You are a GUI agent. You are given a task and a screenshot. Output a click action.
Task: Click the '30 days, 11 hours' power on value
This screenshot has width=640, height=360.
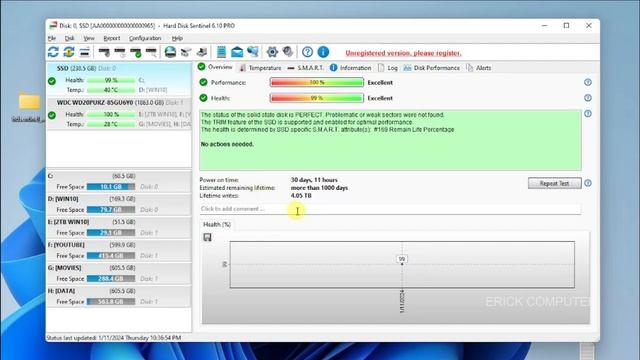(x=314, y=180)
